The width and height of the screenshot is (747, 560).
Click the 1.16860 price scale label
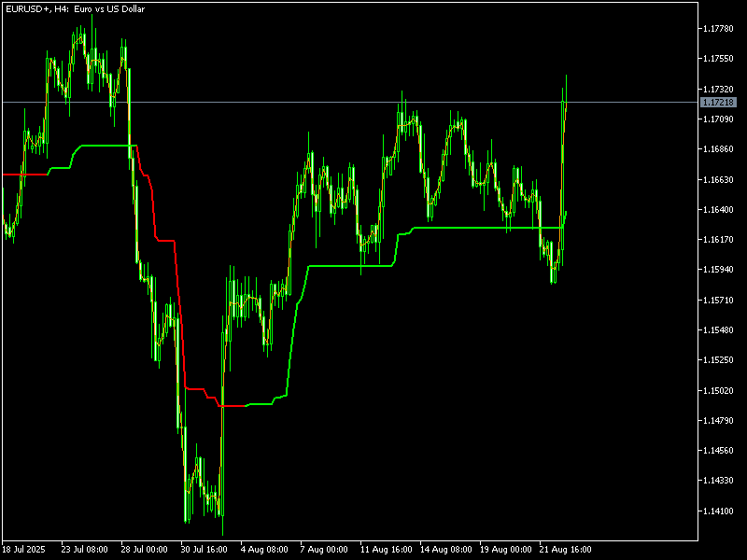coord(718,149)
